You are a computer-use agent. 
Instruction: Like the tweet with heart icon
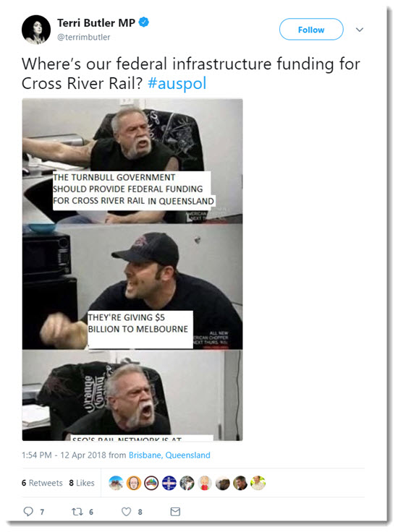[127, 511]
